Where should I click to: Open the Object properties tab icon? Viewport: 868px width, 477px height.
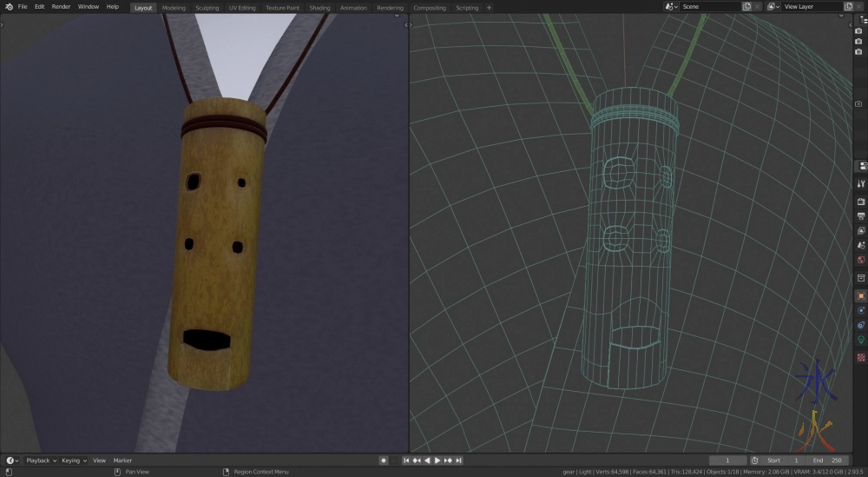pyautogui.click(x=861, y=295)
